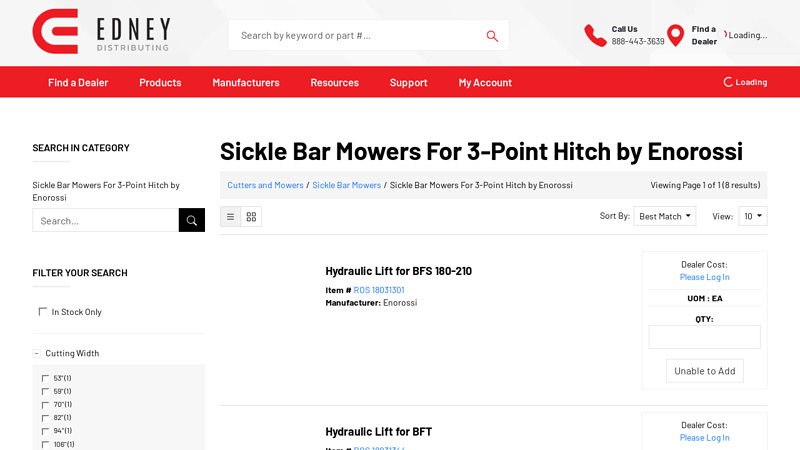Click the phone Call Us icon
This screenshot has width=800, height=450.
pos(595,35)
